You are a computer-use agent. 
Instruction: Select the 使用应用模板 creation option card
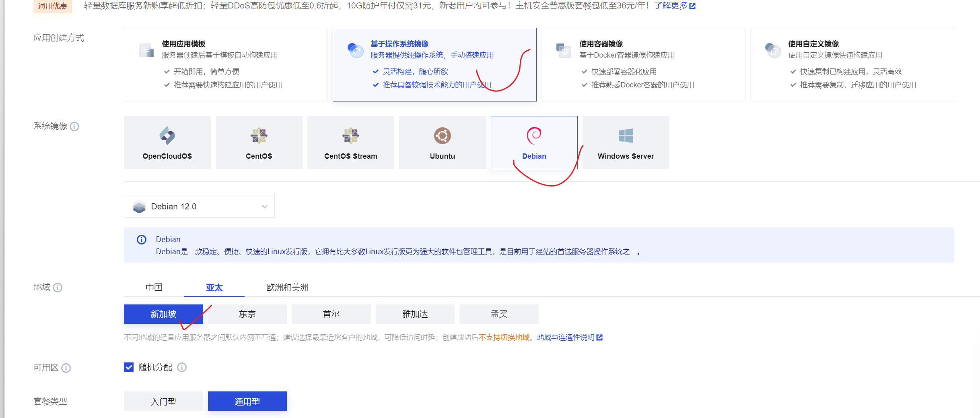point(226,64)
